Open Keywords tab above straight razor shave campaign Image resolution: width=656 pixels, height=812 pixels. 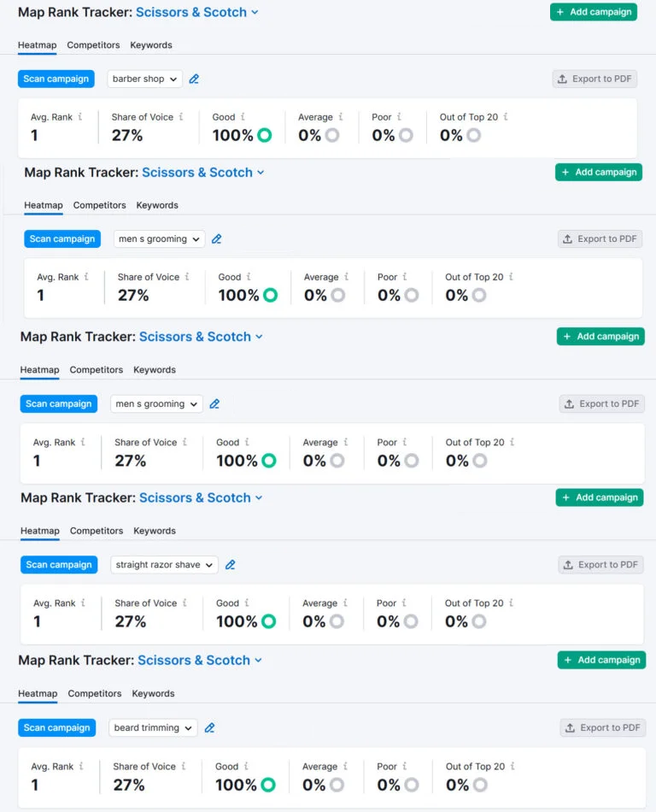click(x=155, y=531)
